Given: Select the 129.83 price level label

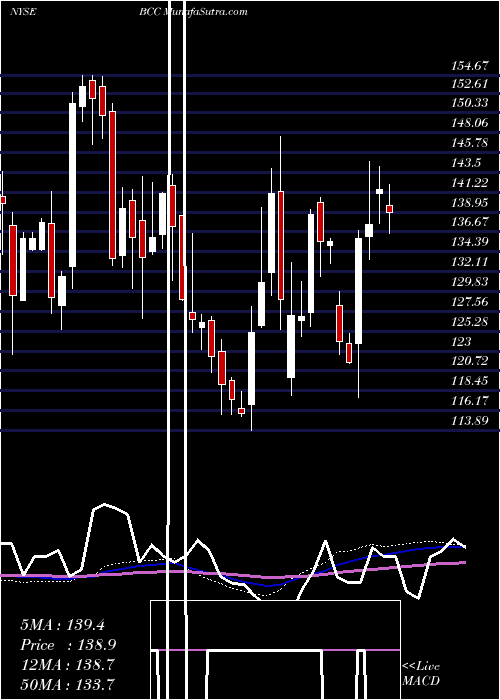Looking at the screenshot, I should point(470,282).
